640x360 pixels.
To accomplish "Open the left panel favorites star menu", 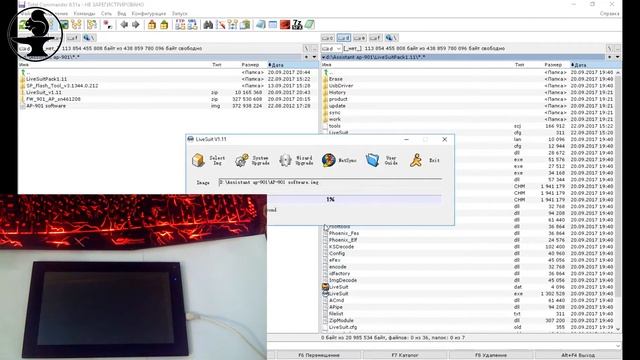I will pos(307,57).
